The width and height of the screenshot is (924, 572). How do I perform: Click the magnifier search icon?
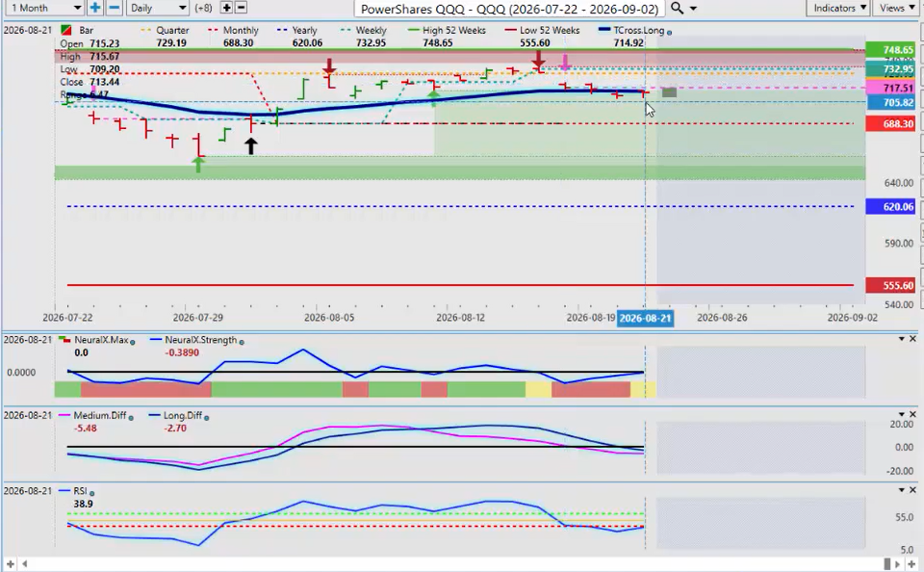[677, 8]
